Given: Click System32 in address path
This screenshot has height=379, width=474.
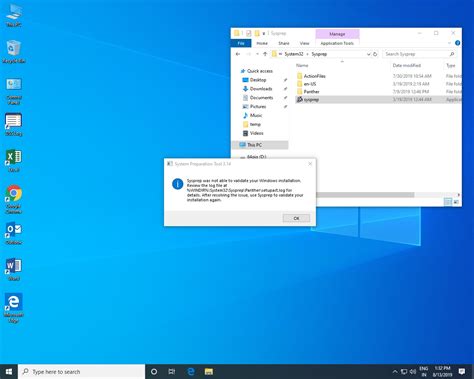Looking at the screenshot, I should [x=294, y=54].
